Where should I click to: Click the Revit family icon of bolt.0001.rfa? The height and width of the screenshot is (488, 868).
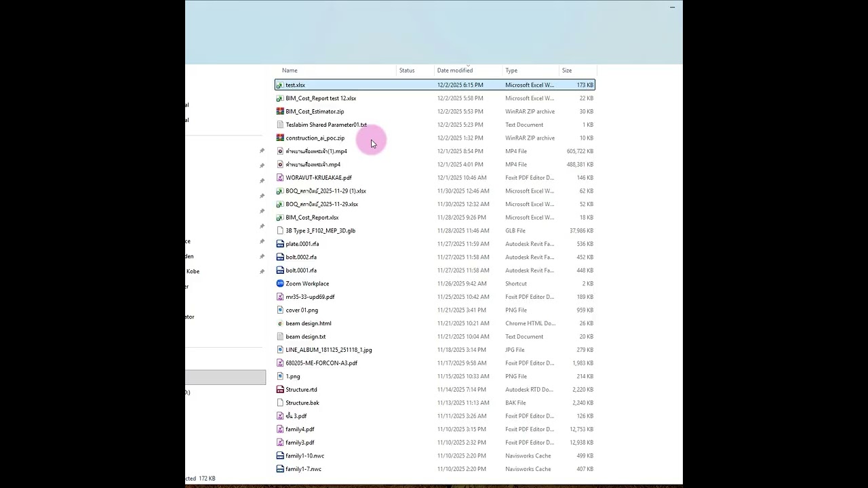(x=280, y=270)
